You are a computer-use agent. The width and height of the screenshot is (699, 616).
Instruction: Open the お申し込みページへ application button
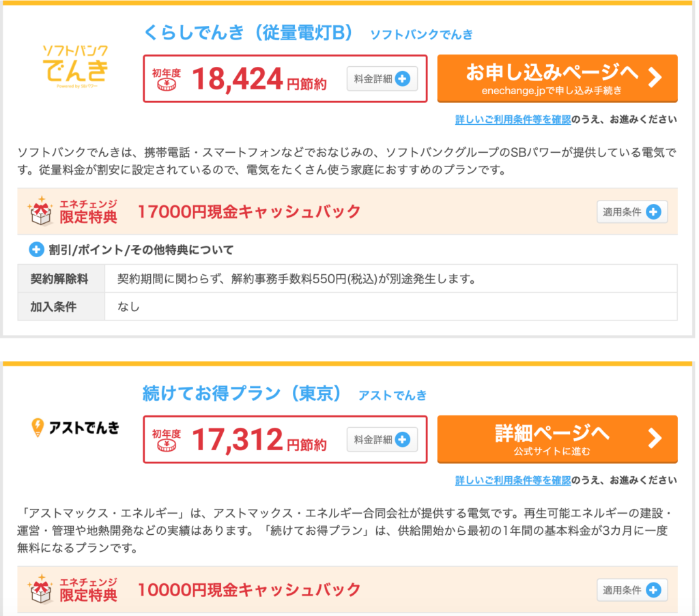(x=557, y=78)
